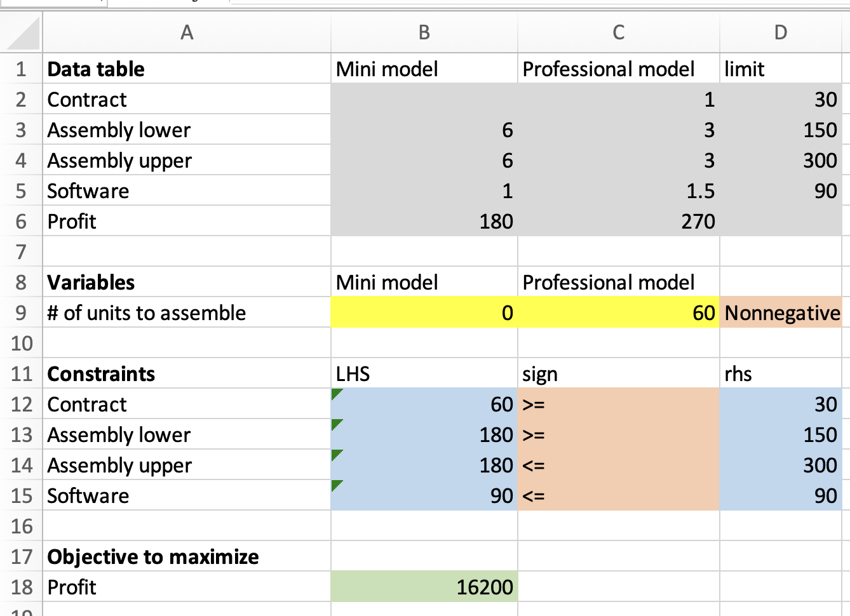Click the Assembly lower rhs cell in row 13
Viewport: 850px width, 616px height.
781,435
